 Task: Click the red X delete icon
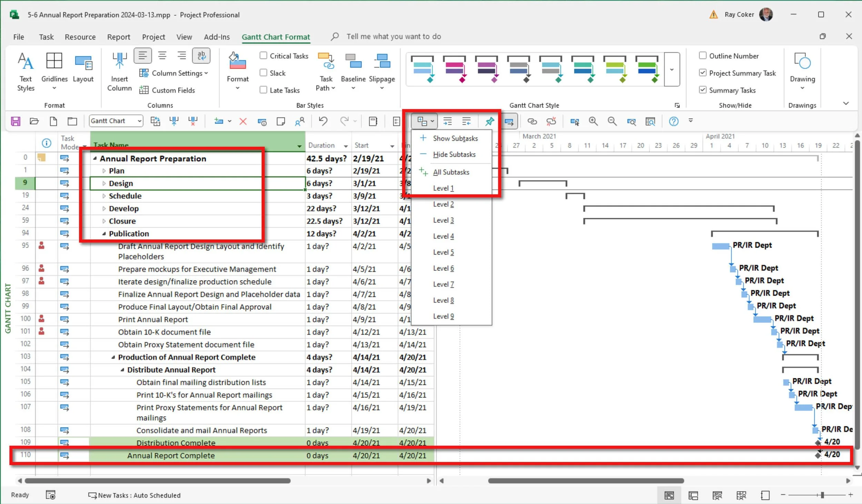pos(243,121)
